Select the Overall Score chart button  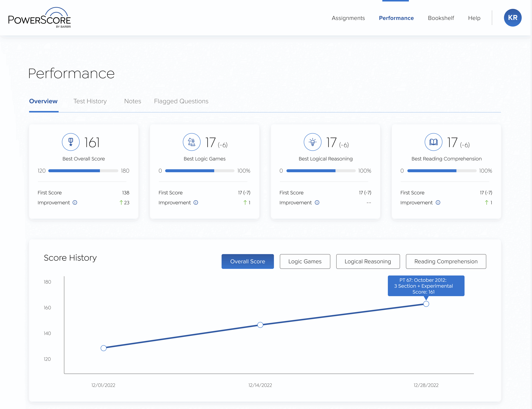pyautogui.click(x=248, y=261)
